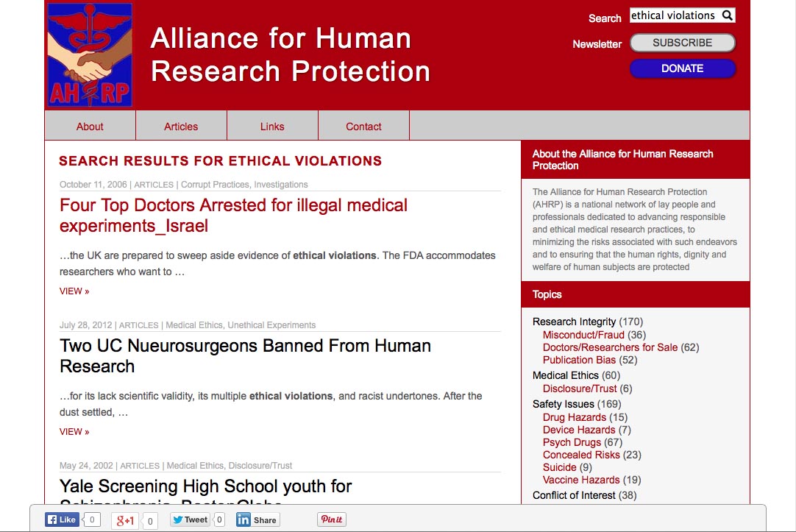This screenshot has height=532, width=796.
Task: Click the Facebook Like button
Action: tap(62, 519)
